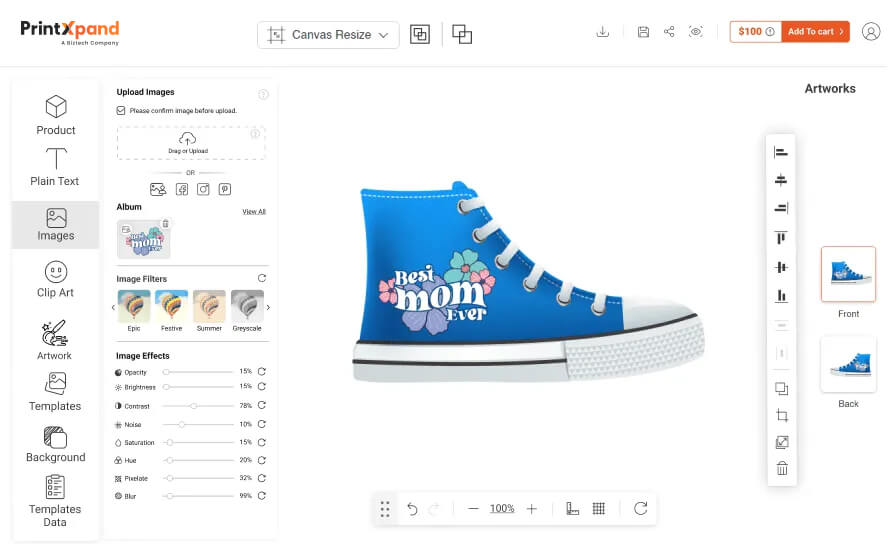Open the View All album link
The width and height of the screenshot is (896, 556).
click(x=254, y=212)
